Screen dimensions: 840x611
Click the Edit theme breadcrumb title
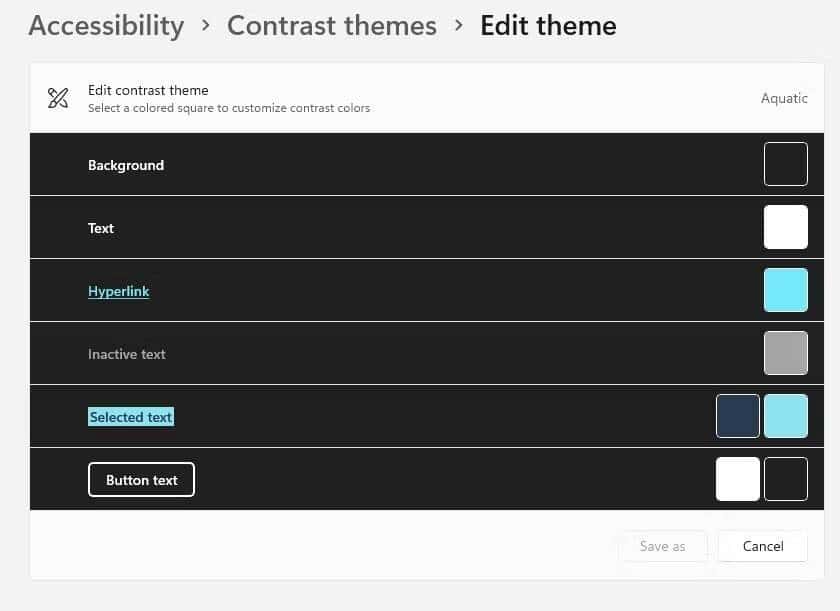click(548, 25)
